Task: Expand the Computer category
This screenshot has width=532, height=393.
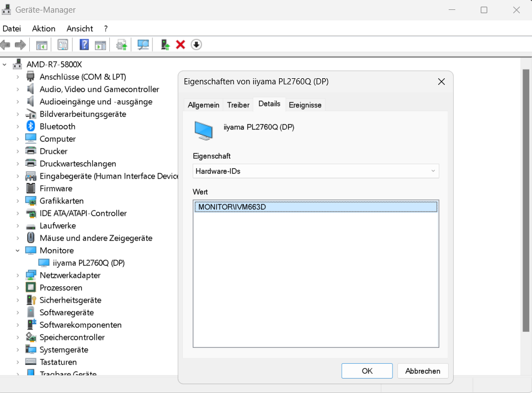Action: click(18, 139)
